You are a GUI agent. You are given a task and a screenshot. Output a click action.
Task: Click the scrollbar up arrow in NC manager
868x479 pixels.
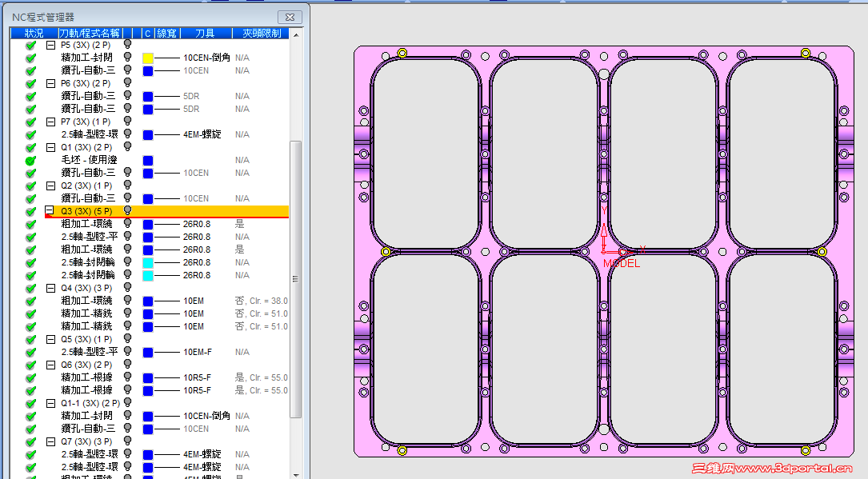point(296,35)
